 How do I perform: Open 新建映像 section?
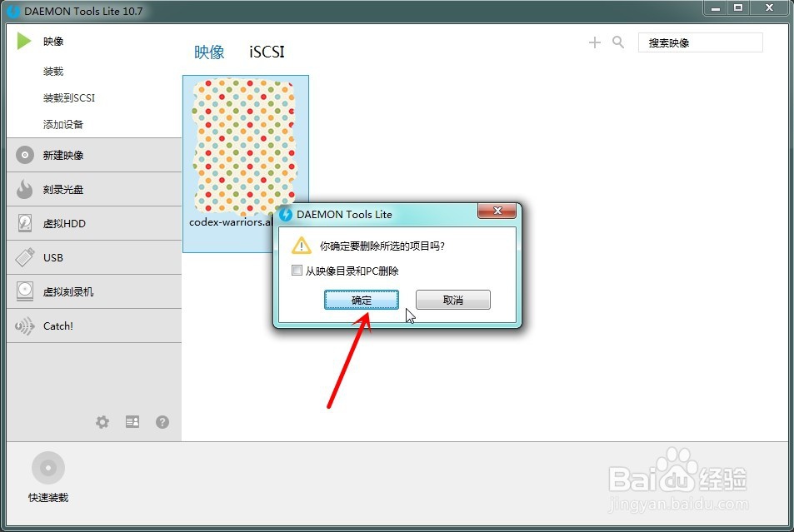tap(94, 156)
